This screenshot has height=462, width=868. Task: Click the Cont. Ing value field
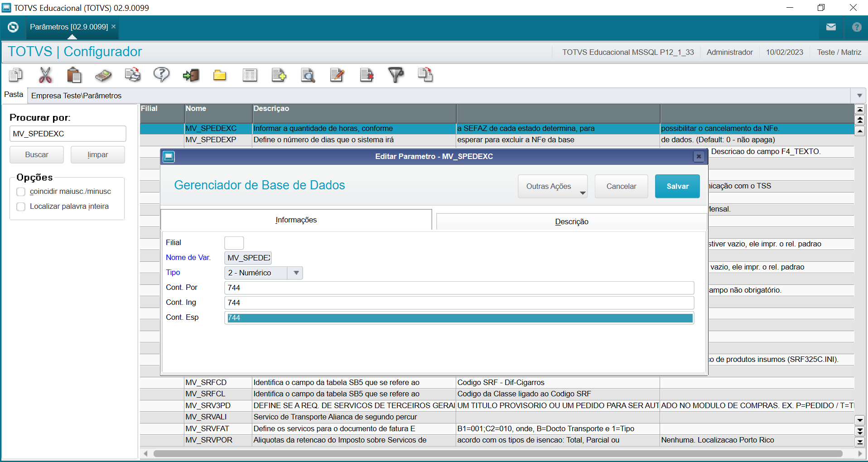tap(459, 303)
